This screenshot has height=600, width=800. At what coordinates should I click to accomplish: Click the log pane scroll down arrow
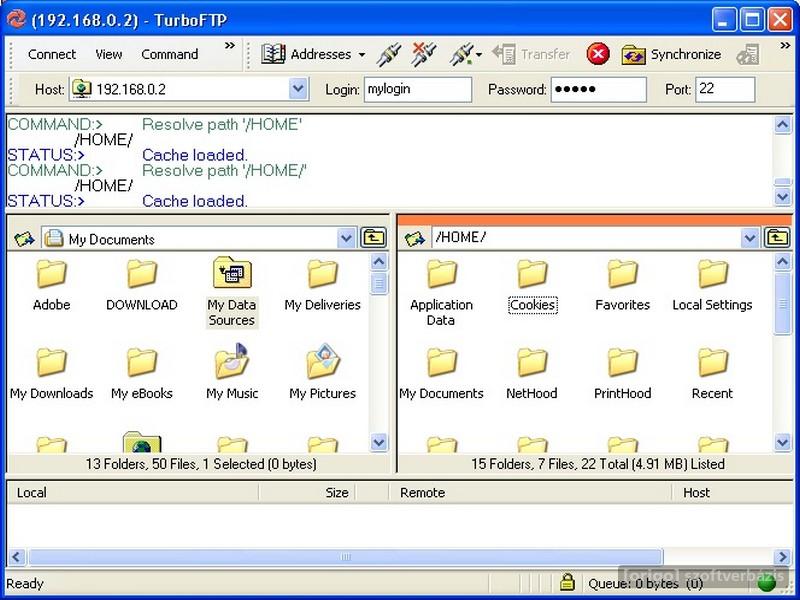[x=783, y=196]
